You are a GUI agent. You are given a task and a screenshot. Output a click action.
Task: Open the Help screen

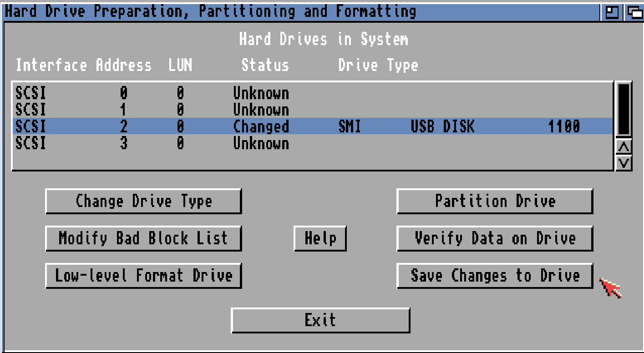(320, 238)
